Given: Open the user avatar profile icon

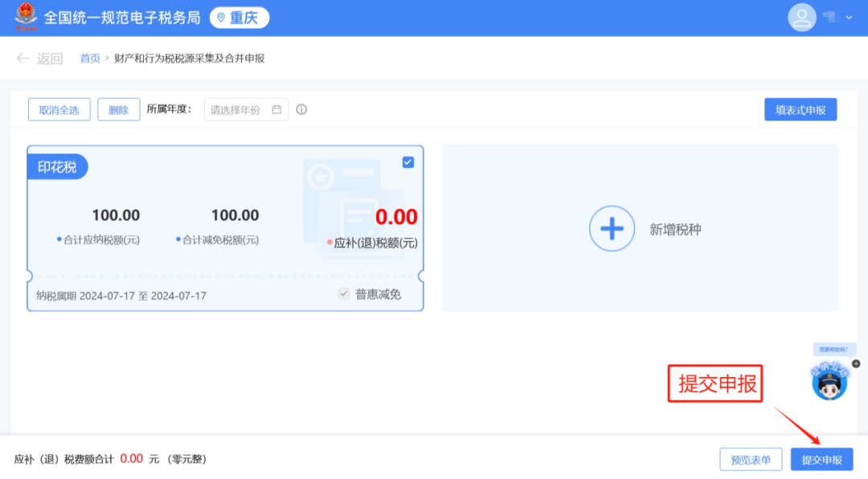Looking at the screenshot, I should click(x=801, y=18).
